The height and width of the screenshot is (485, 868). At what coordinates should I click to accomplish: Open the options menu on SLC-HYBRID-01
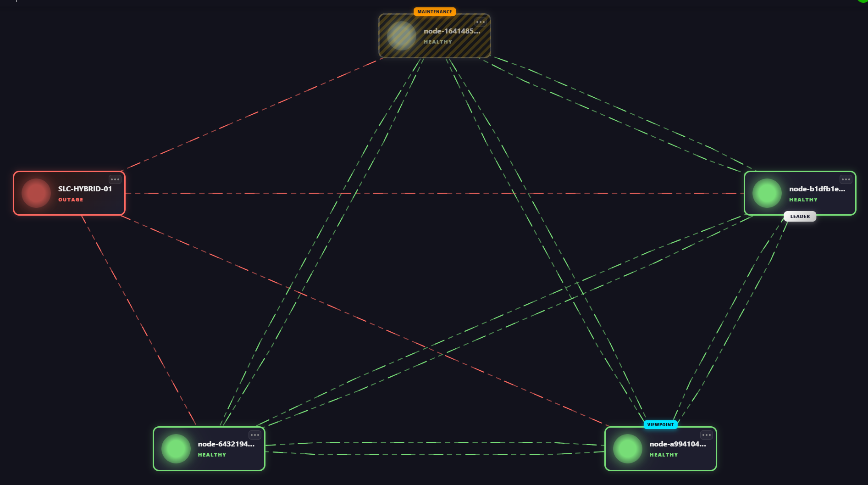coord(115,179)
